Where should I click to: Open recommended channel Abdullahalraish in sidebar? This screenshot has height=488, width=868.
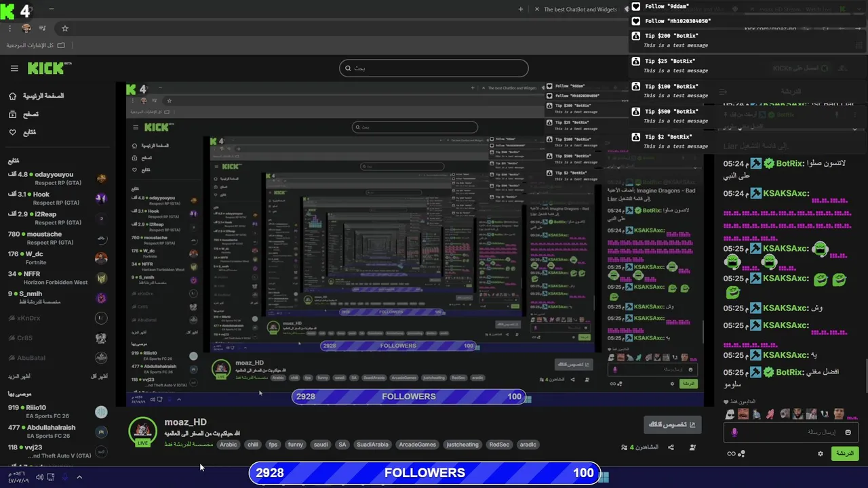57,432
